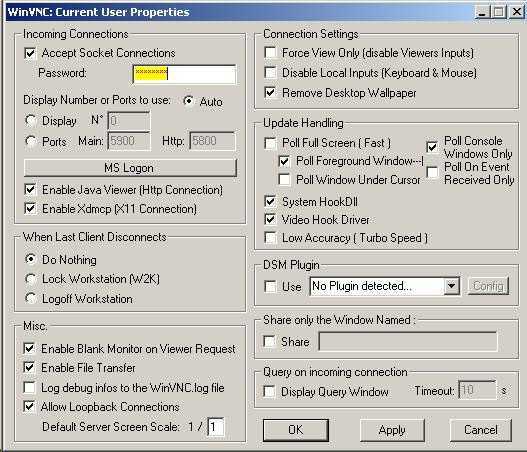527x452 pixels.
Task: Select the Display radio button
Action: (x=31, y=121)
